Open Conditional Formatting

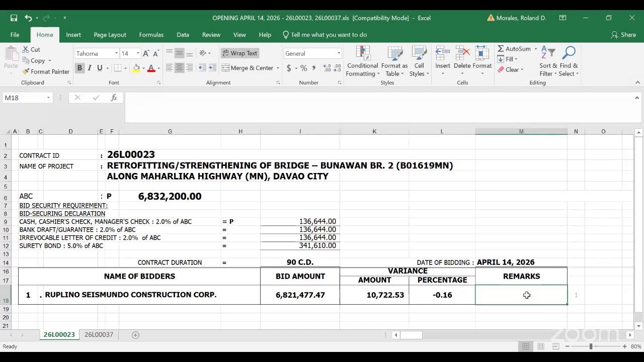tap(363, 61)
